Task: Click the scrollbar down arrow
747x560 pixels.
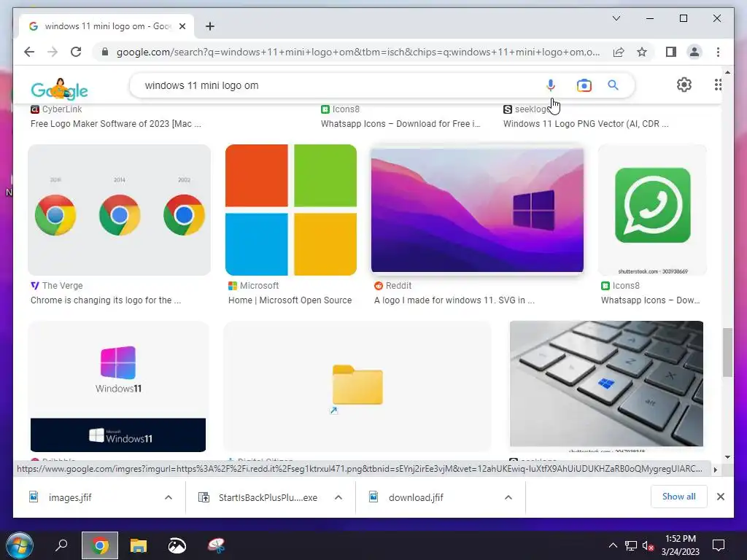Action: click(727, 457)
